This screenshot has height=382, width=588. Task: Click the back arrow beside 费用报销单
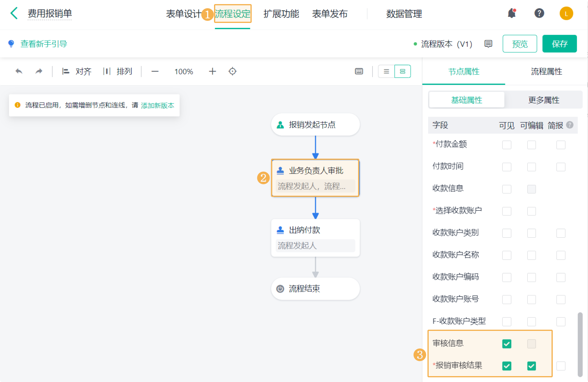tap(14, 14)
